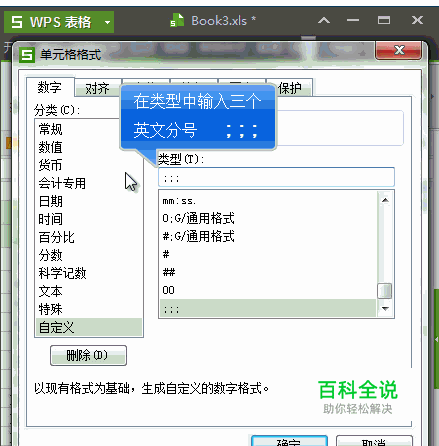Confirm with the 确定 button
439x446 pixels.
[289, 441]
